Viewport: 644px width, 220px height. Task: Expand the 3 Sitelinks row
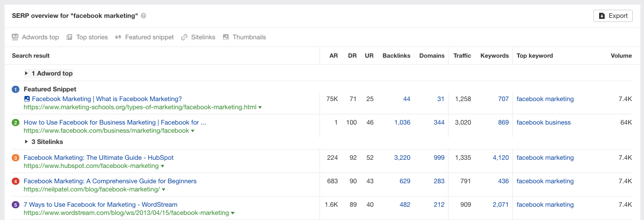[x=27, y=142]
